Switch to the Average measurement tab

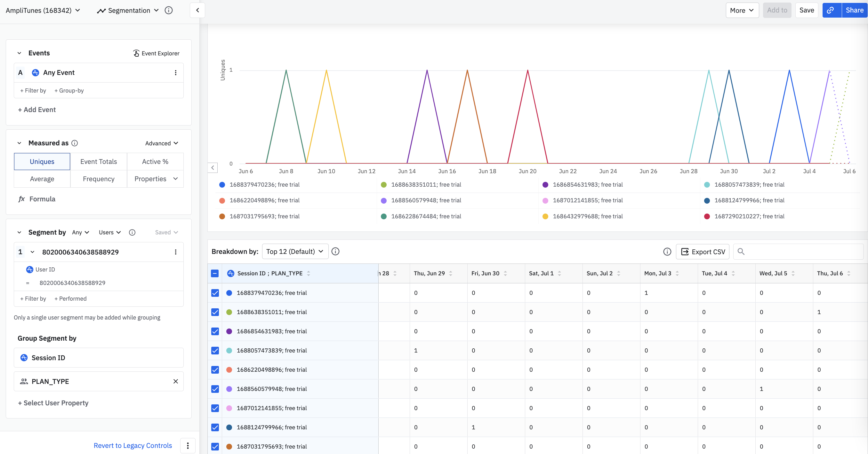click(x=42, y=179)
